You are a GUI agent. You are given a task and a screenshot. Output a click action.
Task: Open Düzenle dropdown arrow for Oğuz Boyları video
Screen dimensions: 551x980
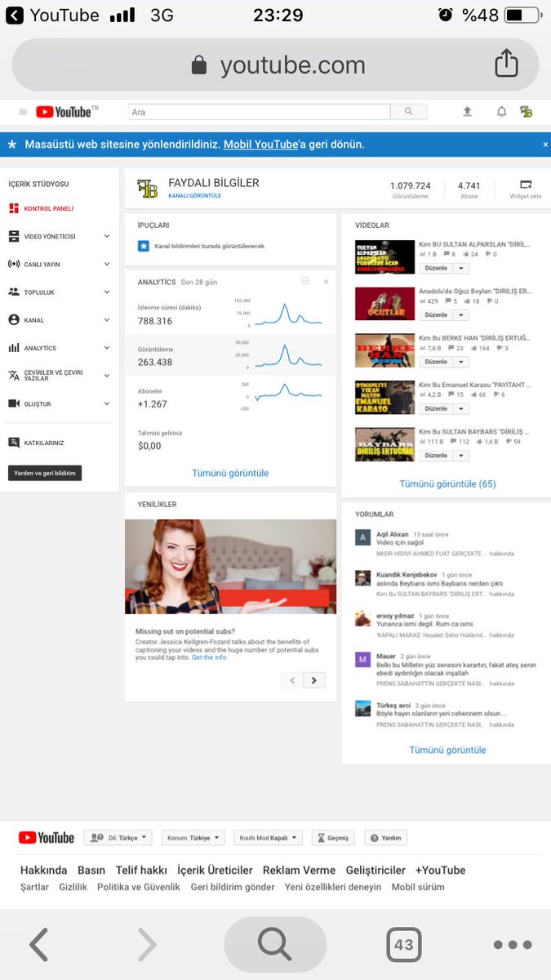click(x=461, y=314)
